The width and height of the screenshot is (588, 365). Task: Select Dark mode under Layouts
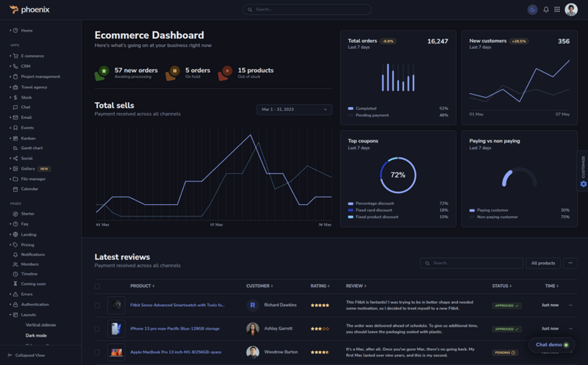tap(36, 335)
